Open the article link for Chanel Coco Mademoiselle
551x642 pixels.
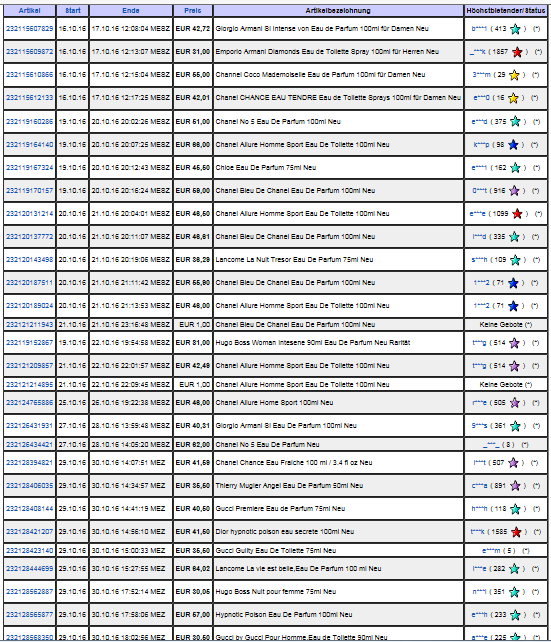[29, 75]
